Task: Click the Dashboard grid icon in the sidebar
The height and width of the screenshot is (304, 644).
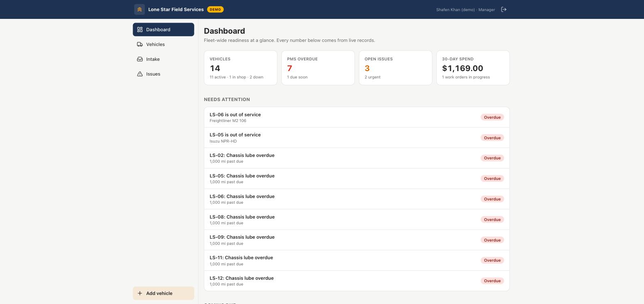Action: click(x=140, y=30)
